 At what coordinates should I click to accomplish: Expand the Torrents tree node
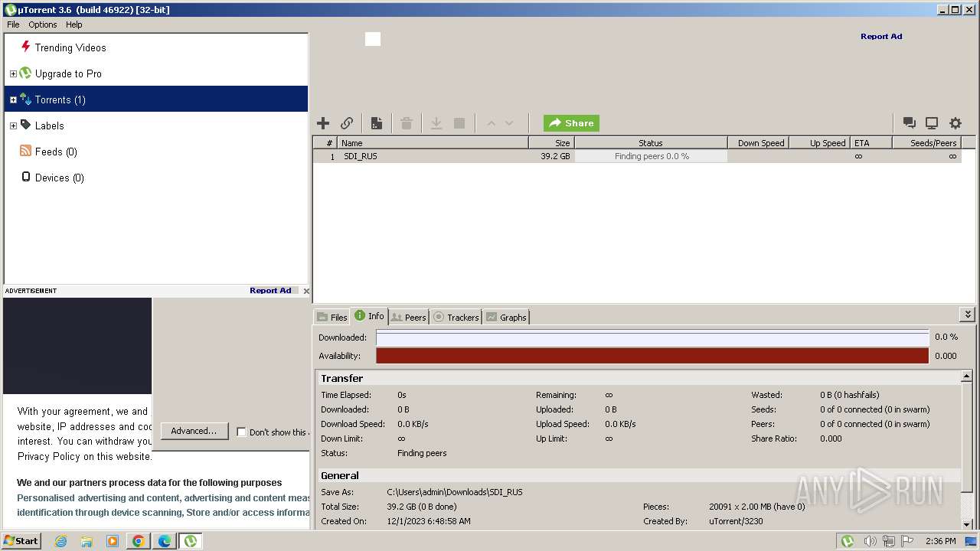point(13,99)
